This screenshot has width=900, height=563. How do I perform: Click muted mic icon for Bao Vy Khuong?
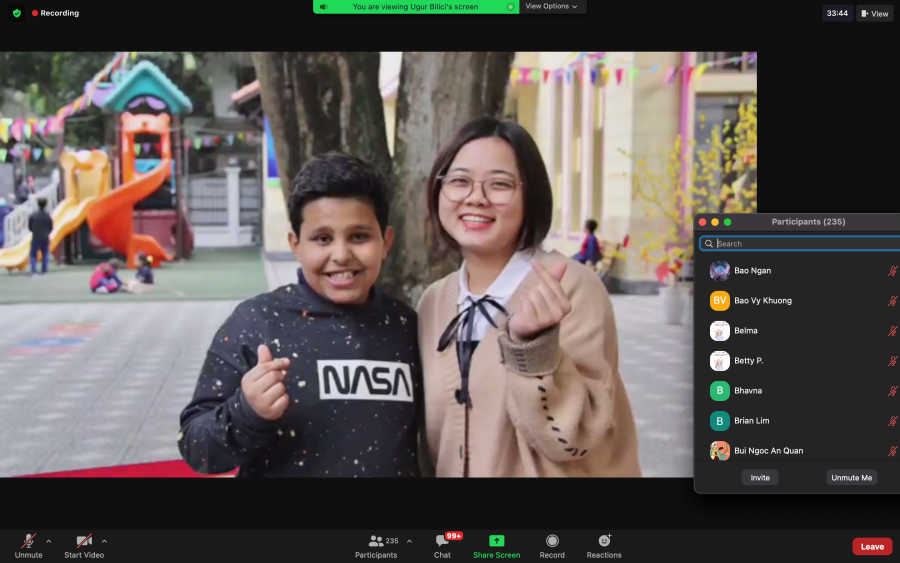click(x=893, y=301)
